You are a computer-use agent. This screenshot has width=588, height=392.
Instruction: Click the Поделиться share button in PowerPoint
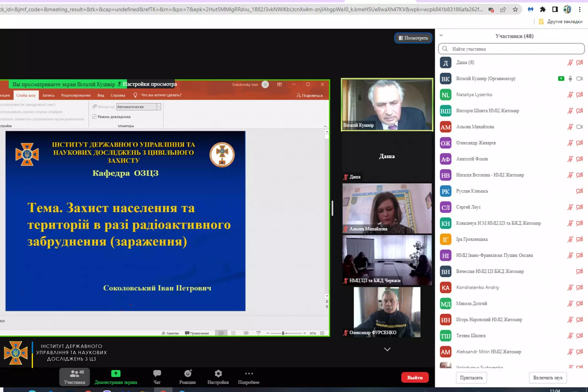click(310, 95)
